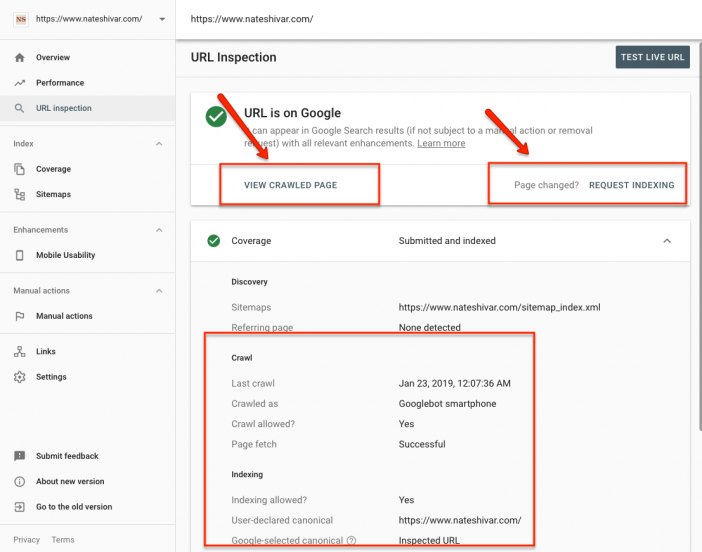Screen dimensions: 702x552
Task: Click 'None detected' referring page value
Action: click(x=429, y=327)
